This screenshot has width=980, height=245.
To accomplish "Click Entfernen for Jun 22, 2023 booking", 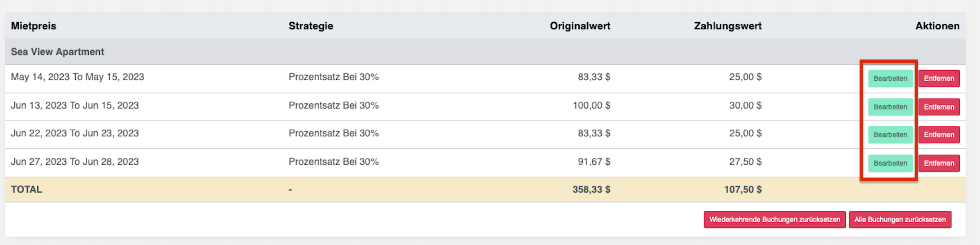I will 939,135.
